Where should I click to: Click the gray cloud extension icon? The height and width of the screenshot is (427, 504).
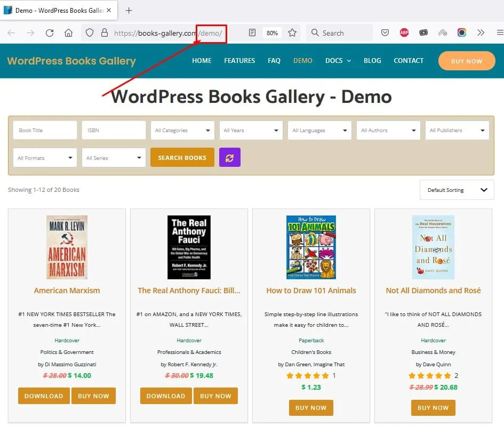(x=443, y=33)
